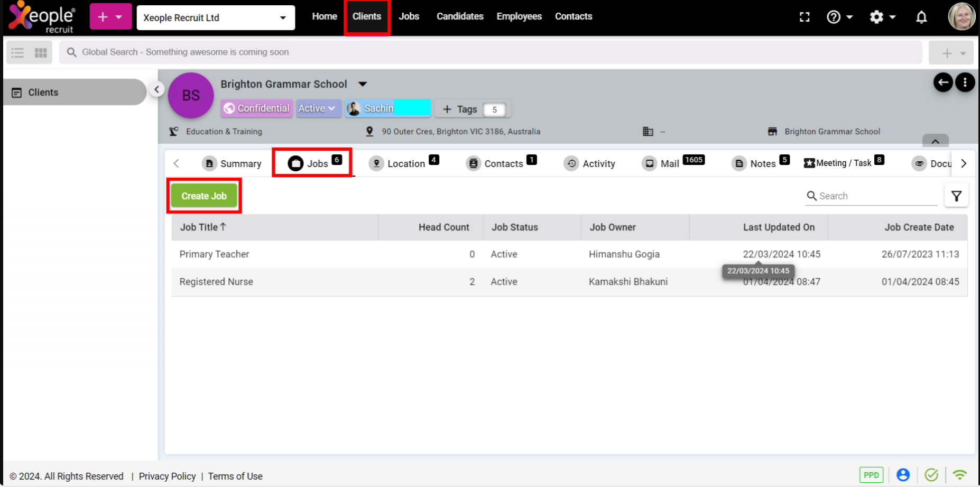The image size is (980, 487).
Task: Open the Candidates menu
Action: [x=460, y=16]
